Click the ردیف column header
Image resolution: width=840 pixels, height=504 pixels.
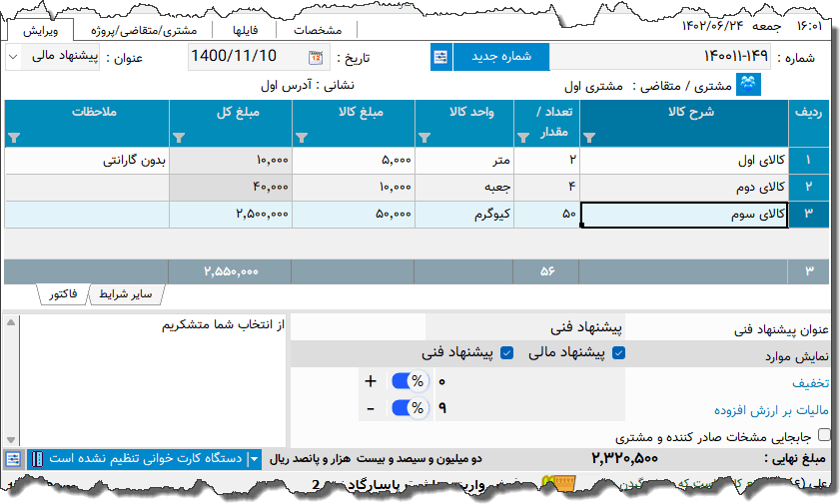pyautogui.click(x=808, y=123)
